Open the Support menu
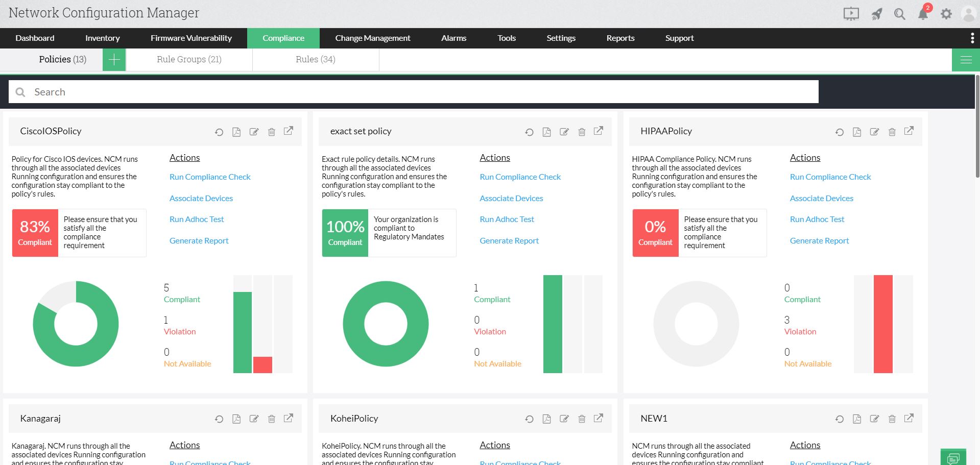Screen dimensions: 980x465 (680, 38)
